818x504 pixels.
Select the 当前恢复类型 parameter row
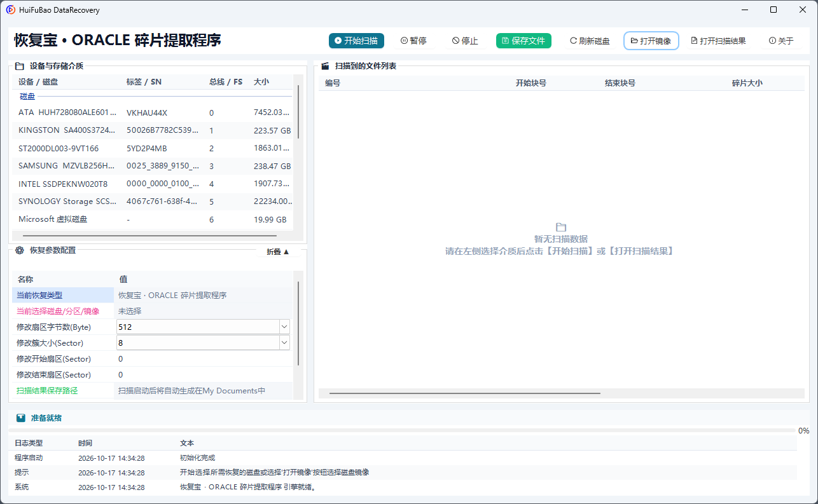pyautogui.click(x=153, y=295)
